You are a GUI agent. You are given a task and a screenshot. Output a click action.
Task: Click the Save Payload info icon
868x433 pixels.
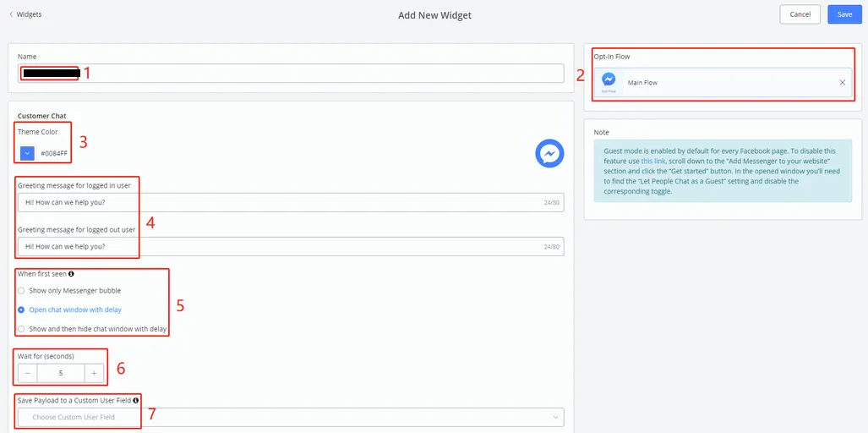pos(135,400)
